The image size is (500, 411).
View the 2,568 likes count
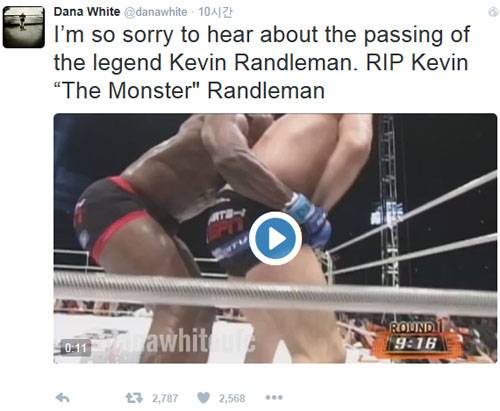[x=232, y=398]
